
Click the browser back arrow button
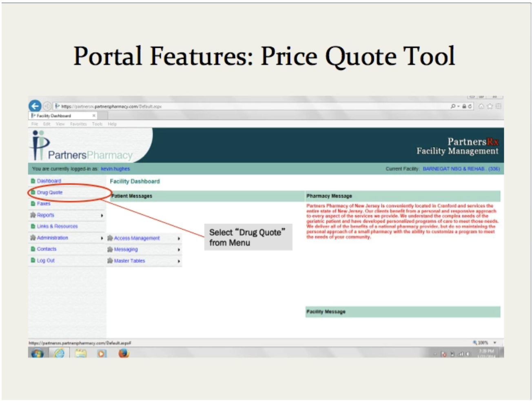(35, 106)
